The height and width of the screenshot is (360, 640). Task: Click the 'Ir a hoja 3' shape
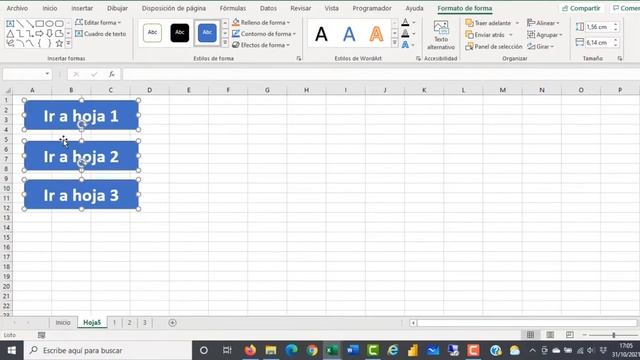[x=81, y=194]
